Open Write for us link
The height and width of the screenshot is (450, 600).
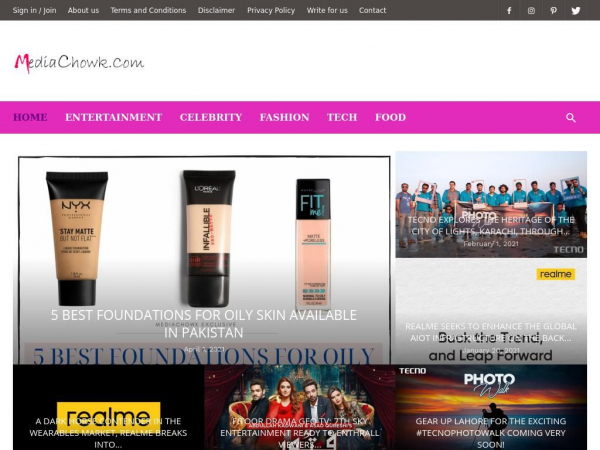327,10
